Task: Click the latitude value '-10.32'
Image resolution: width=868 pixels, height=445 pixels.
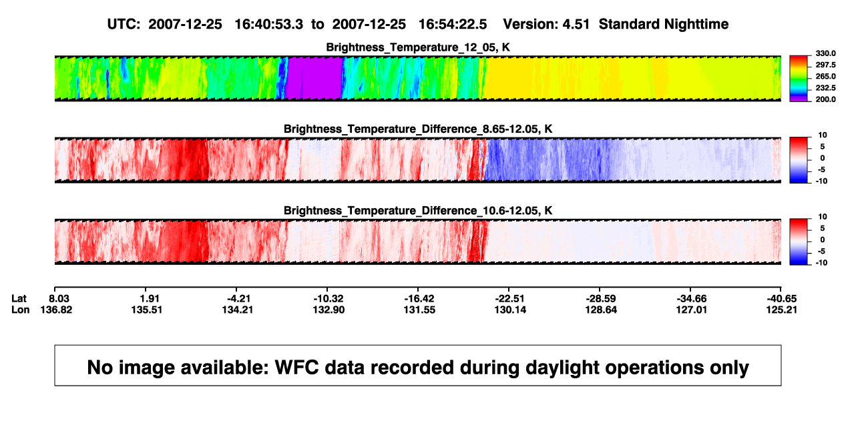Action: click(327, 298)
